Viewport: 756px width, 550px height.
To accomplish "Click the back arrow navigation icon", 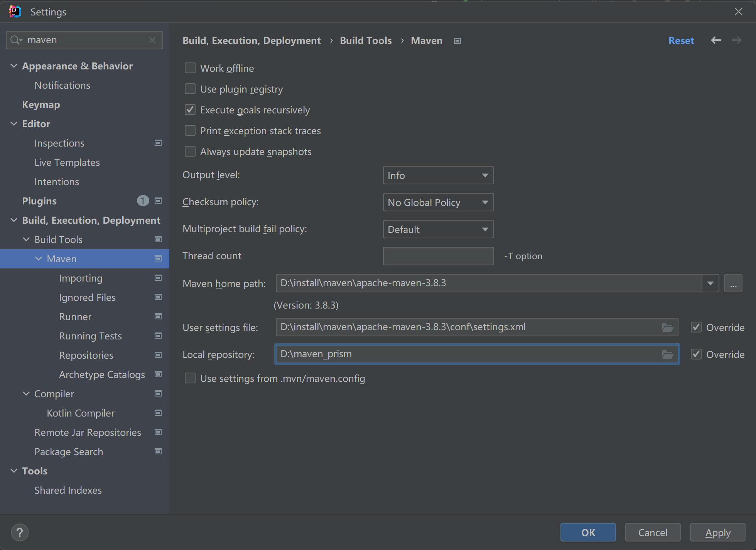I will click(x=716, y=40).
